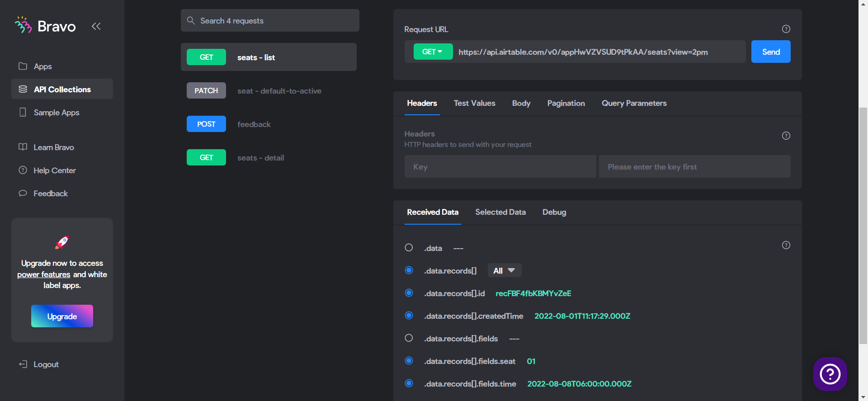Open the POST feedback request
The height and width of the screenshot is (401, 868).
269,124
